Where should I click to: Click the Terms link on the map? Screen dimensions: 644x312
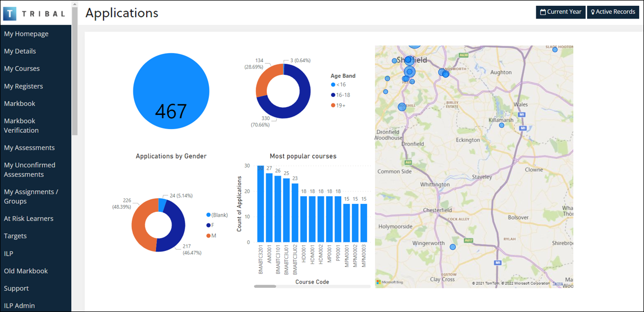(x=558, y=284)
